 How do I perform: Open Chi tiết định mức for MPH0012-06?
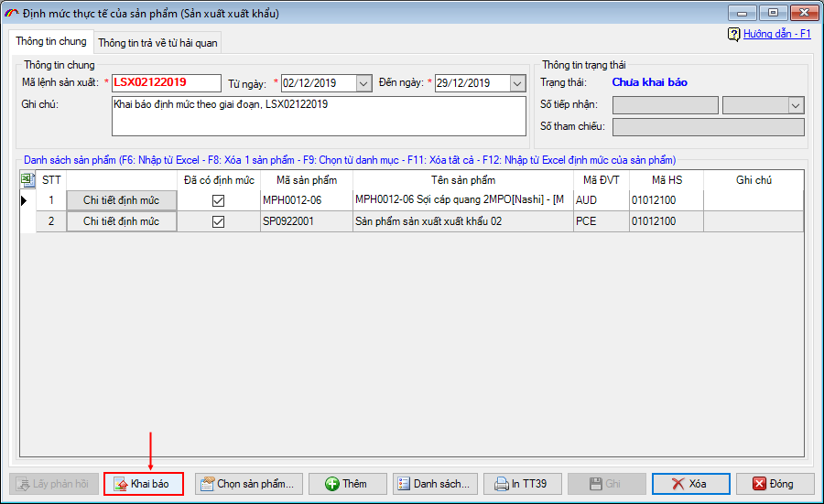pos(122,200)
